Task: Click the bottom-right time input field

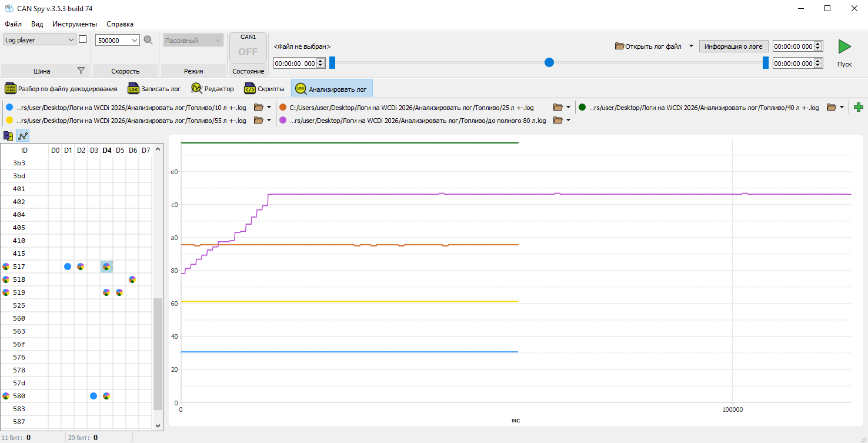Action: coord(793,63)
